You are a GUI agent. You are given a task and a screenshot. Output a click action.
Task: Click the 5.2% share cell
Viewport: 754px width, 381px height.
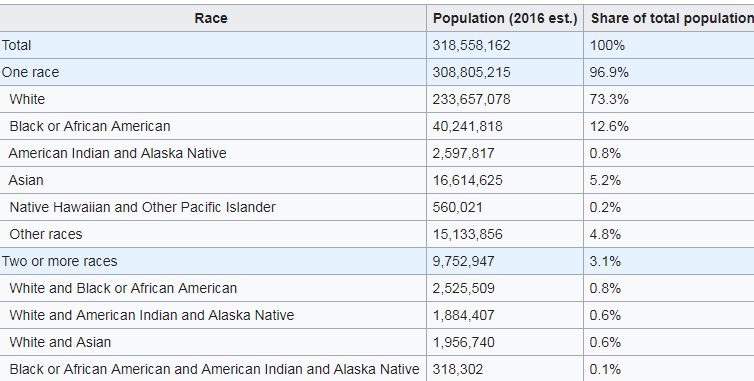tap(605, 180)
